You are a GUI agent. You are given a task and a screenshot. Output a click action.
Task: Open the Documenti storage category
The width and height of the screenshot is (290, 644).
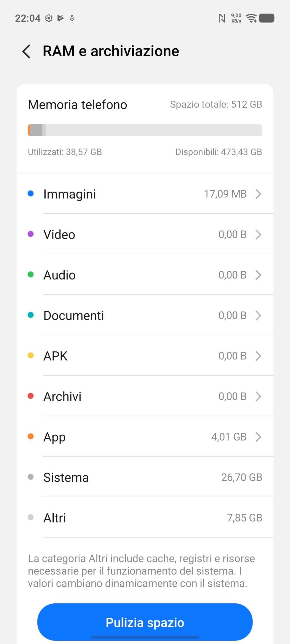pyautogui.click(x=145, y=315)
